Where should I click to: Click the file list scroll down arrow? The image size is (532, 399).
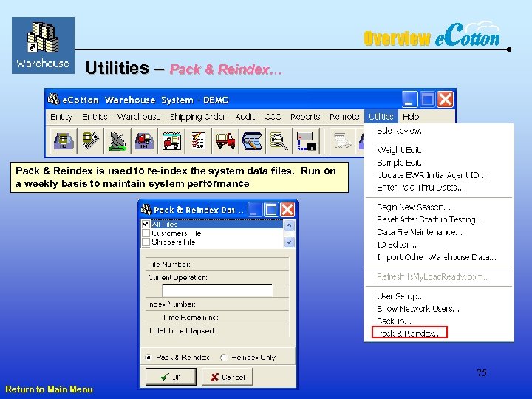tap(289, 242)
